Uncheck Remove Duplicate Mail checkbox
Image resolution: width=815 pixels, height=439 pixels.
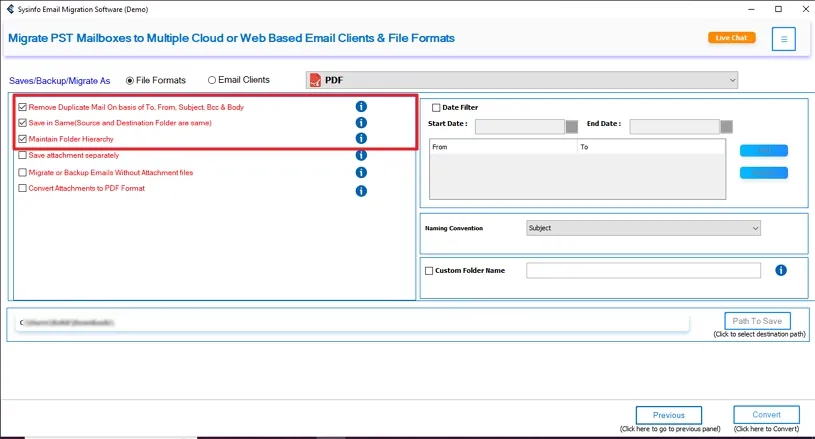pos(23,106)
